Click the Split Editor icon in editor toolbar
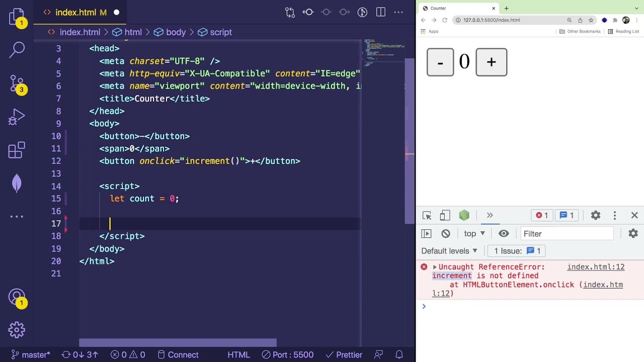The width and height of the screenshot is (644, 362). click(381, 12)
